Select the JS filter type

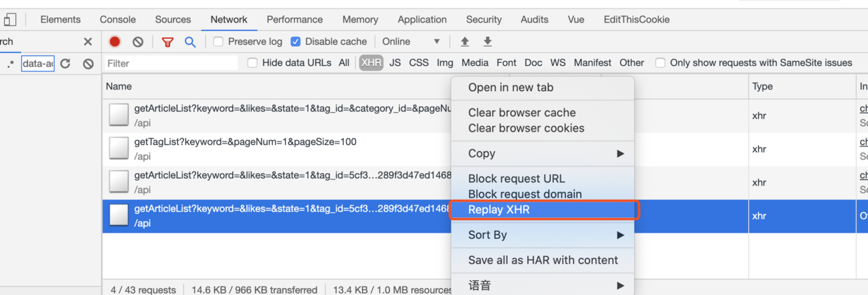click(x=395, y=63)
